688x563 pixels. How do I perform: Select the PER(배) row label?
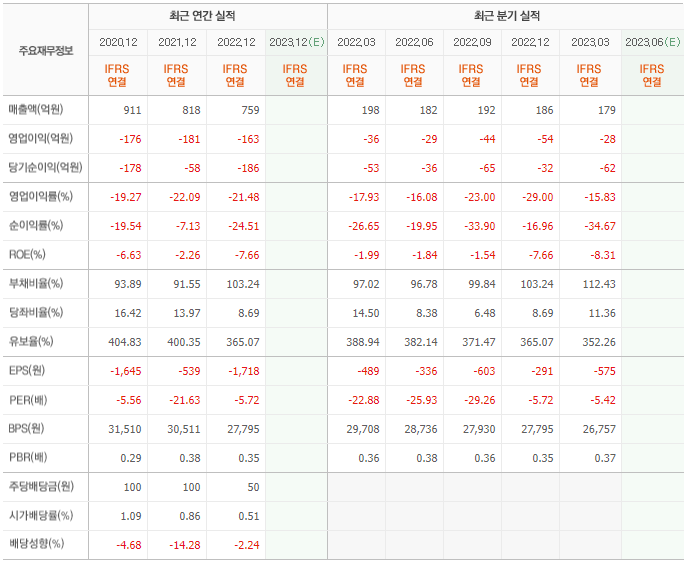tap(28, 400)
